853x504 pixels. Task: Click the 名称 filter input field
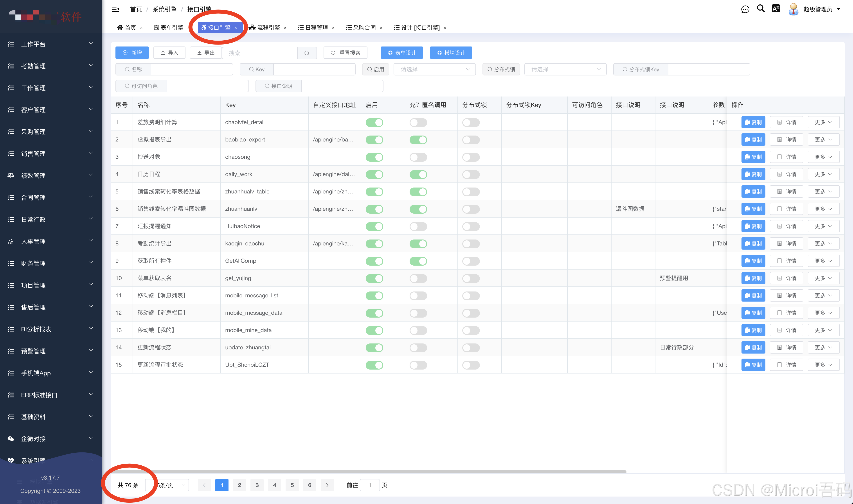(192, 69)
